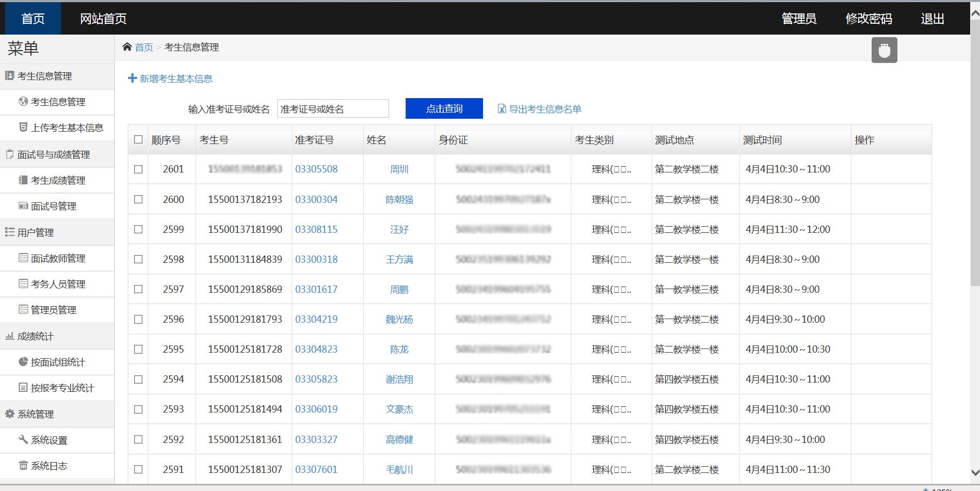980x491 pixels.
Task: Click the bar chart icon beside 成绩统计
Action: pos(9,336)
